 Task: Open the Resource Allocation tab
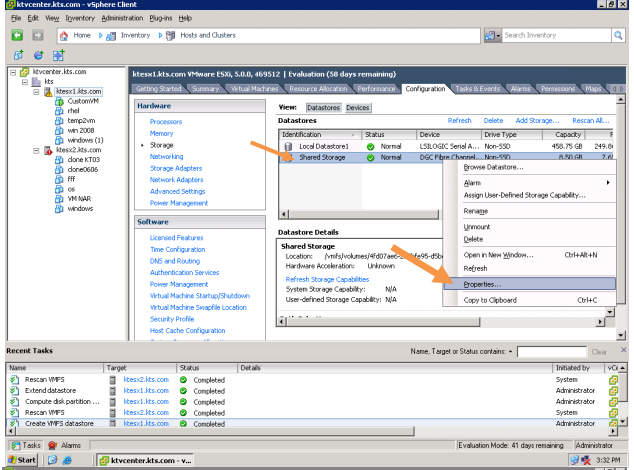click(318, 89)
